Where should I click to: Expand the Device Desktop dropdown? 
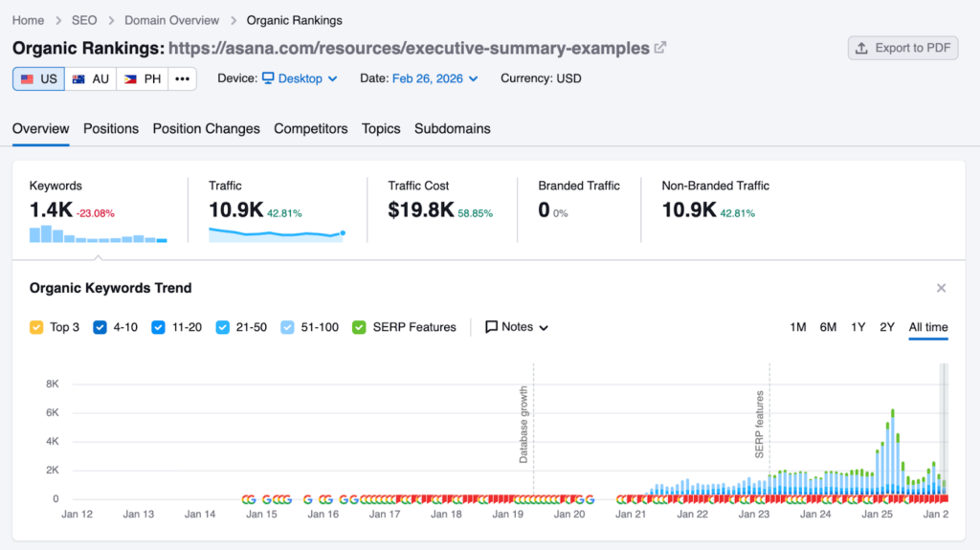pyautogui.click(x=300, y=78)
